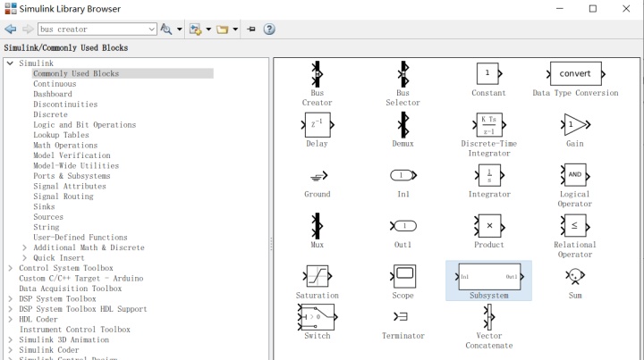The image size is (644, 360).
Task: Select the Ground block
Action: [x=318, y=176]
